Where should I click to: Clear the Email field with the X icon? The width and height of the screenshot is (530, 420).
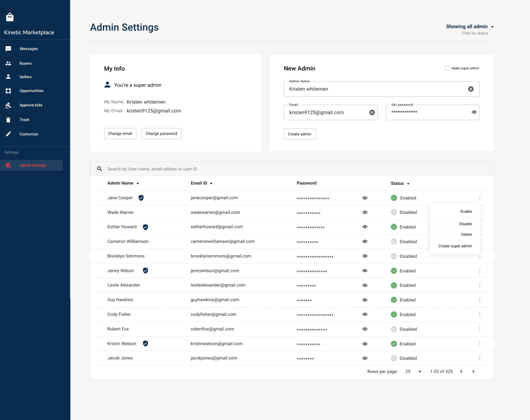coord(372,112)
